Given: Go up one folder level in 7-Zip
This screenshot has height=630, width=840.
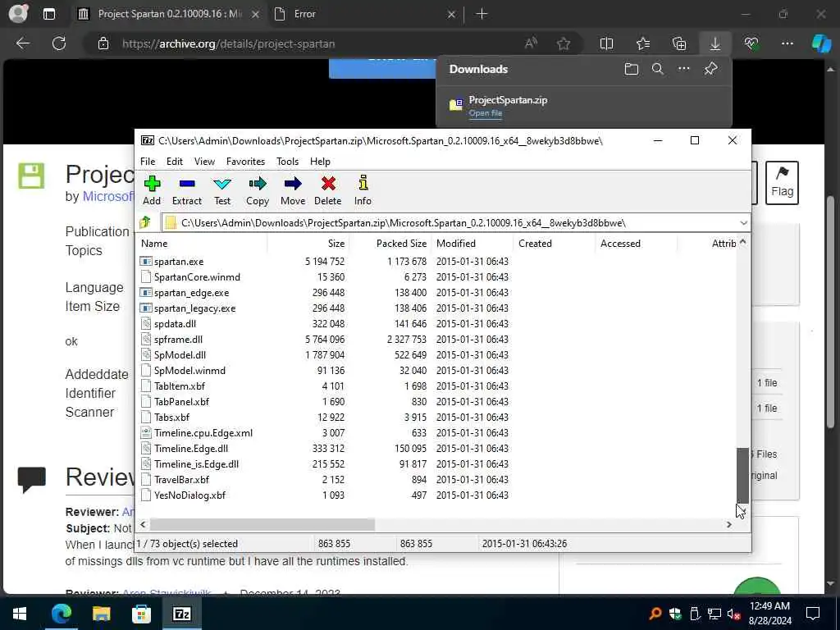Looking at the screenshot, I should click(x=145, y=222).
